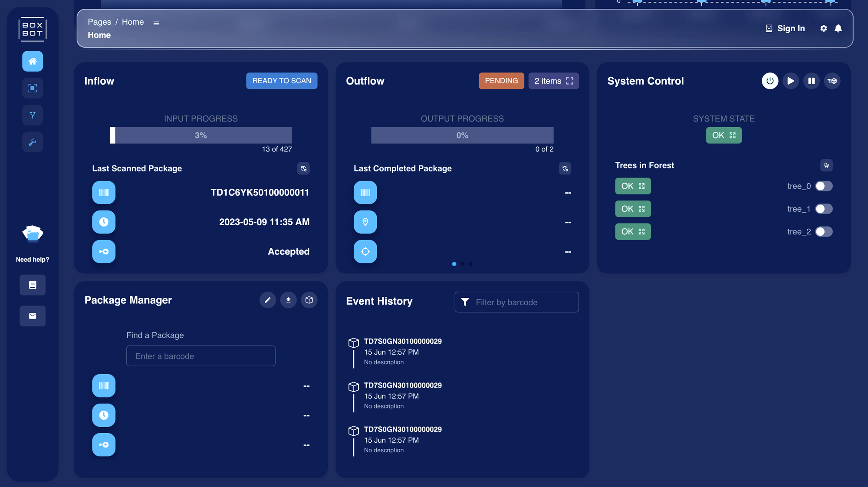Click the system power button
This screenshot has height=487, width=868.
click(x=770, y=81)
